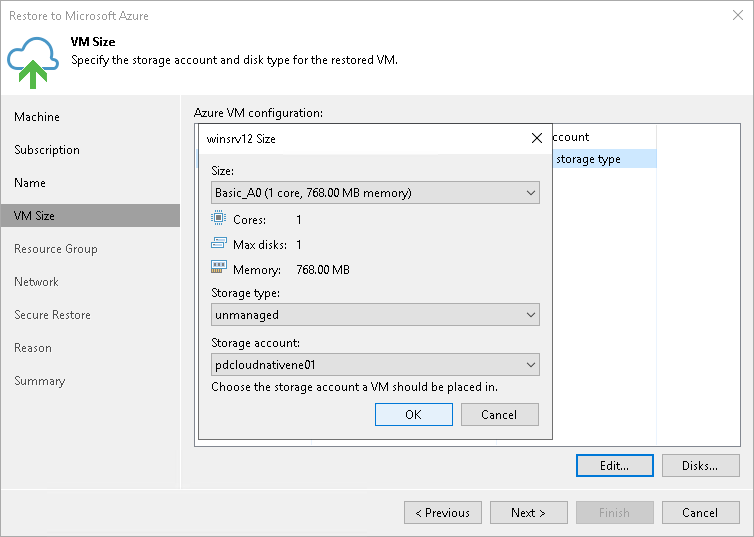Image resolution: width=754 pixels, height=537 pixels.
Task: Close the Restore to Microsoft Azure window
Action: click(x=738, y=15)
